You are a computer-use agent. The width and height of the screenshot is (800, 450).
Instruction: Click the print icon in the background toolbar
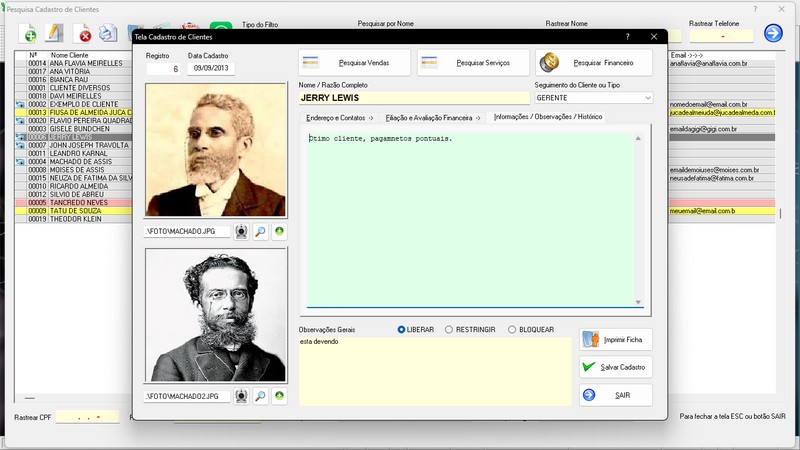click(x=108, y=34)
